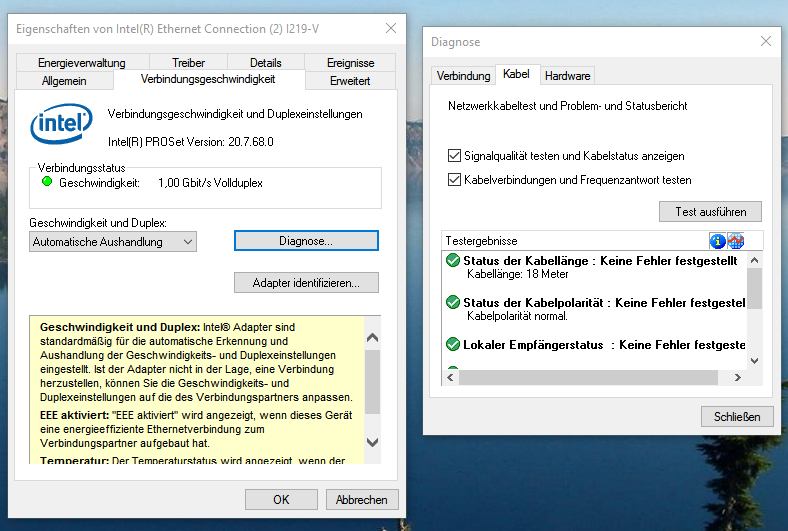
Task: Click up arrow of help text scrollbar
Action: click(372, 338)
